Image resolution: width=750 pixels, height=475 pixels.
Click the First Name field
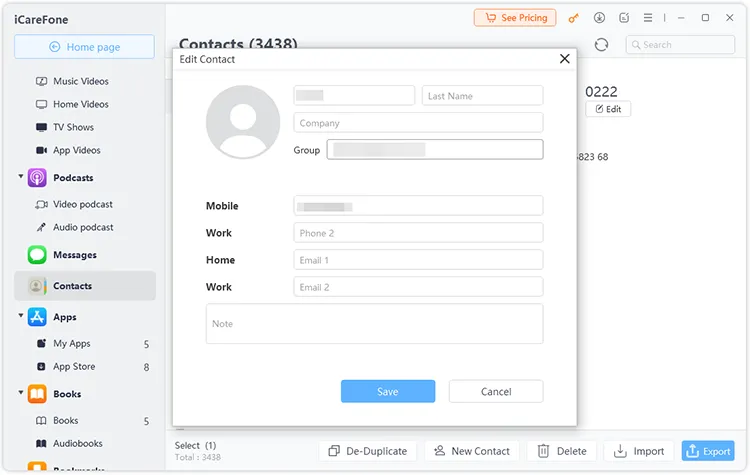354,96
